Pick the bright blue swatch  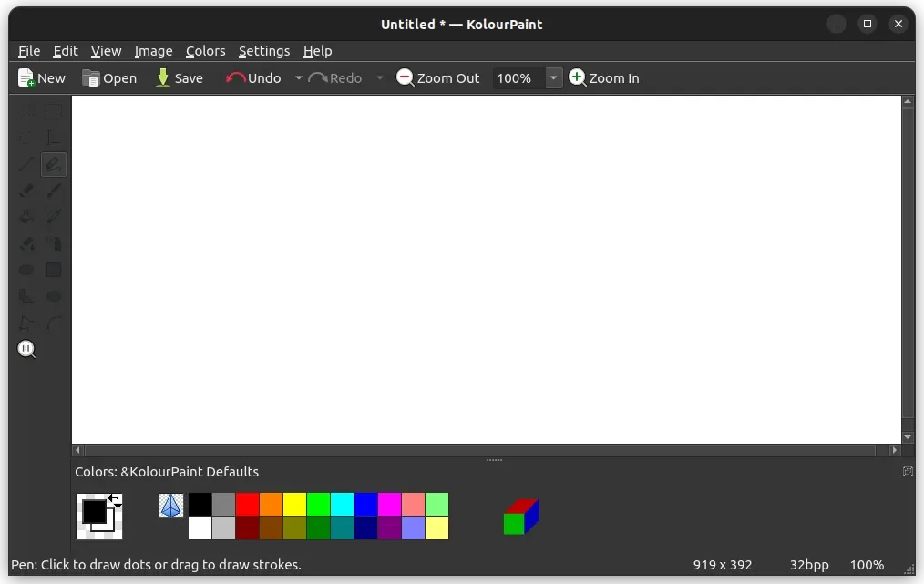point(366,505)
